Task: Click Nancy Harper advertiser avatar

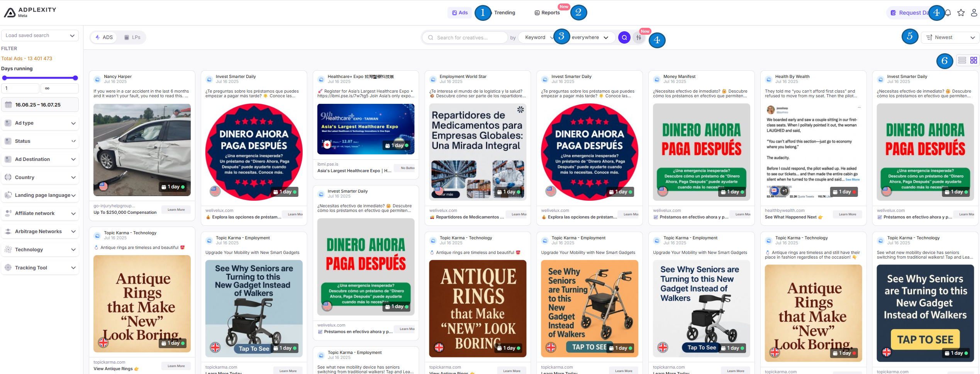Action: pos(97,80)
